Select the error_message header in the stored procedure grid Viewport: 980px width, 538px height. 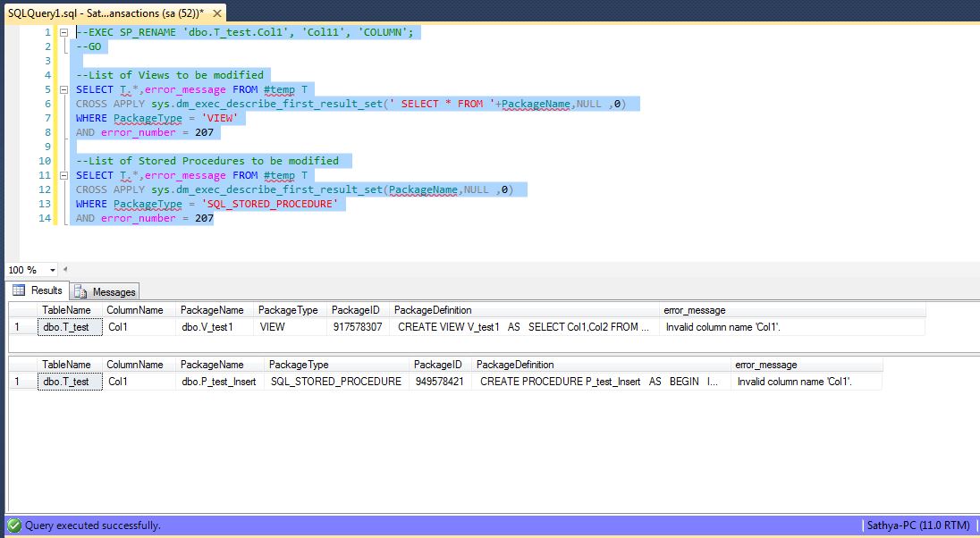(807, 365)
